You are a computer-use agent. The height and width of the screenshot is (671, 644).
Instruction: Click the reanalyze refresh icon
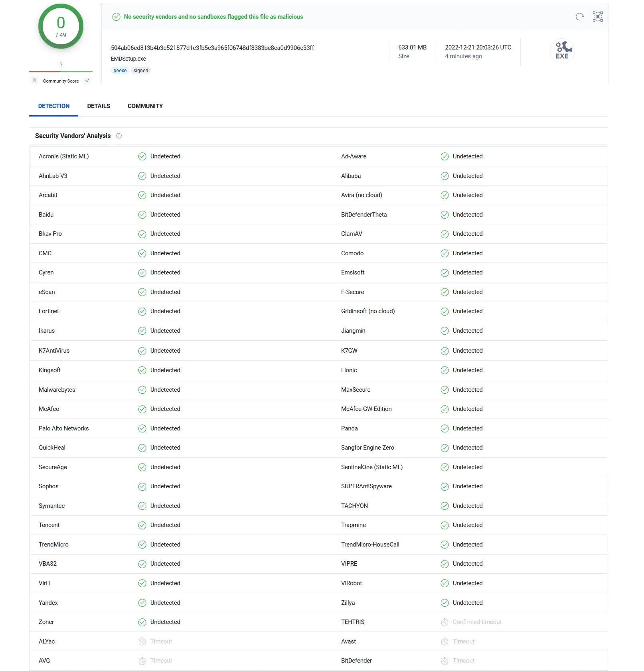click(580, 16)
